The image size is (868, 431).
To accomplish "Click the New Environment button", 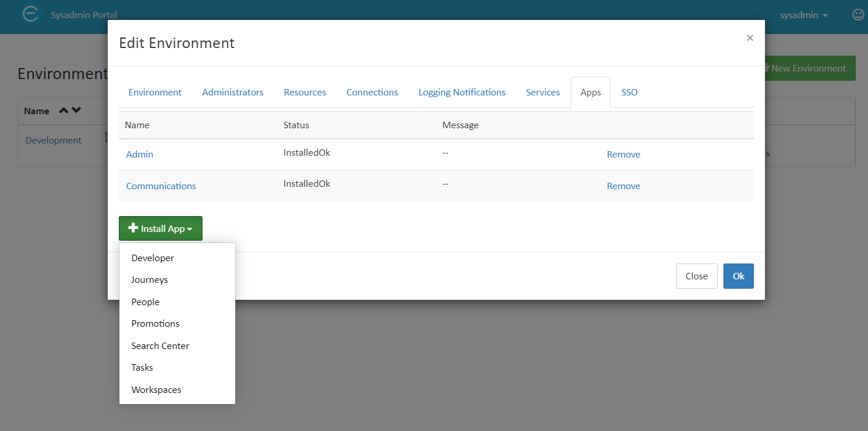I will 810,69.
